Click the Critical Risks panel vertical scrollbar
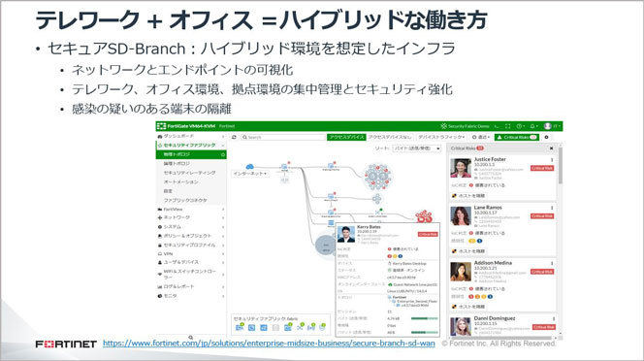 click(x=560, y=167)
